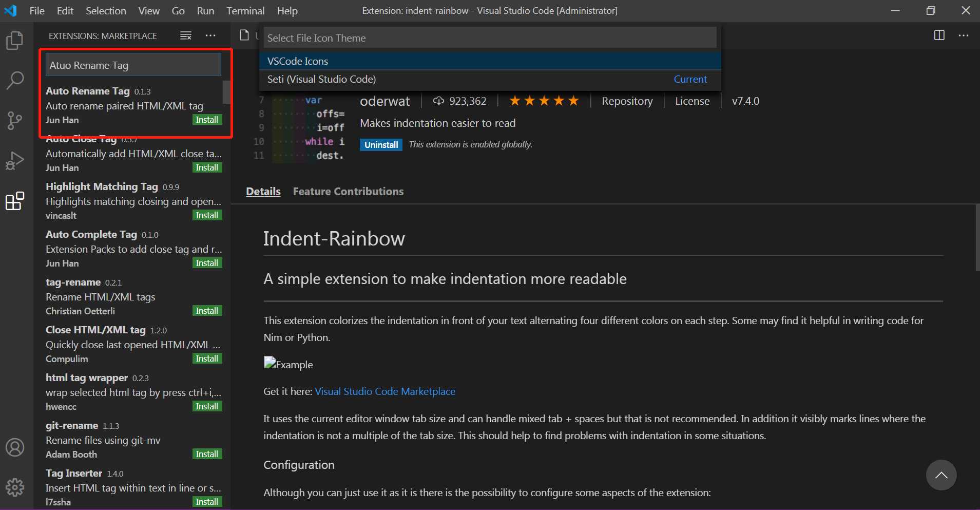Uninstall the Indent-Rainbow extension
Screen dimensions: 980x510
coord(381,145)
